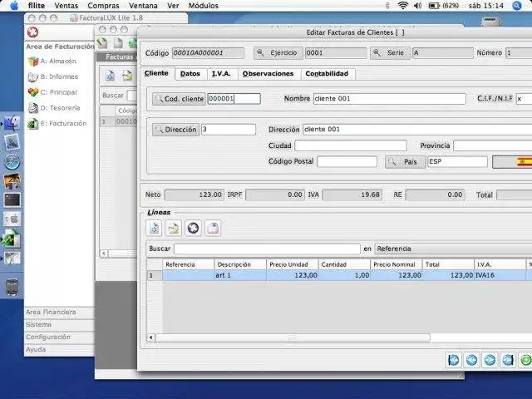Expand the Sistema section in sidebar

click(x=59, y=325)
